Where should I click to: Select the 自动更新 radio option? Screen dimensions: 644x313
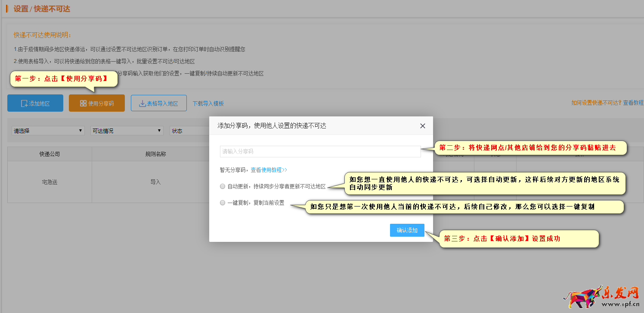(x=223, y=187)
